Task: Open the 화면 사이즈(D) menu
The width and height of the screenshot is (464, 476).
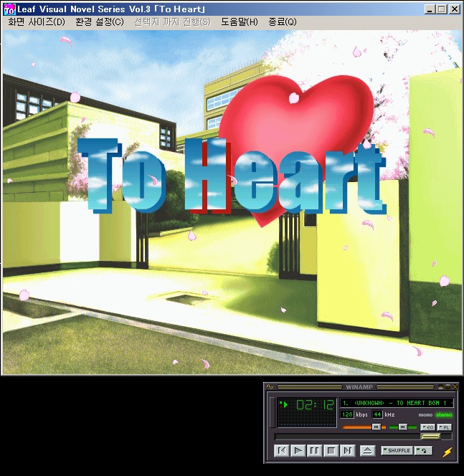Action: coord(37,22)
